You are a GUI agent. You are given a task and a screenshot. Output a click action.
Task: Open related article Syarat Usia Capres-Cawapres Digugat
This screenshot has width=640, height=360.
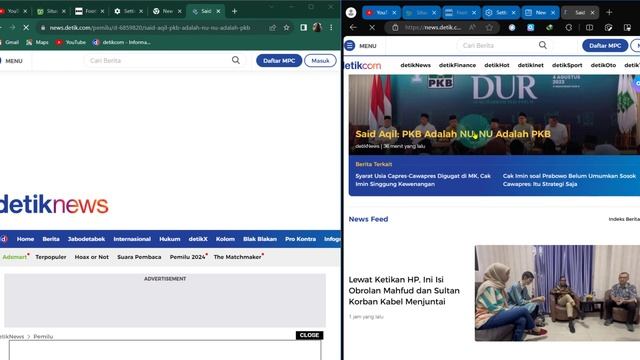(x=423, y=180)
